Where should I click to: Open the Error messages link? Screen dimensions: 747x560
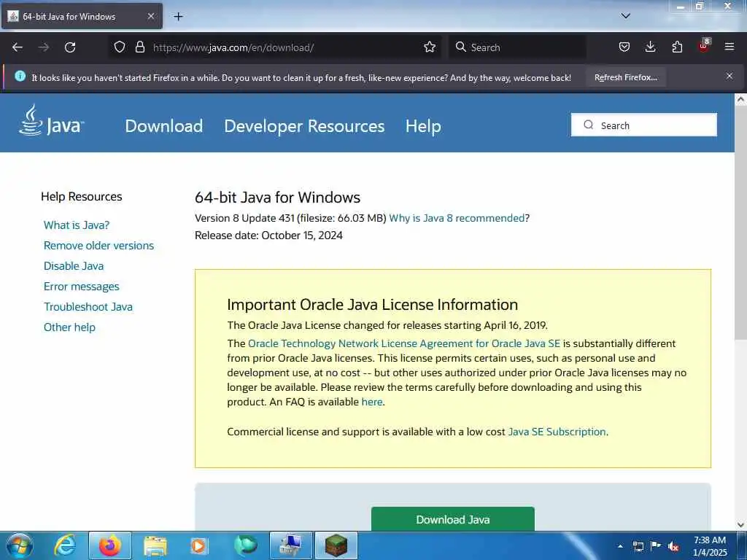82,287
